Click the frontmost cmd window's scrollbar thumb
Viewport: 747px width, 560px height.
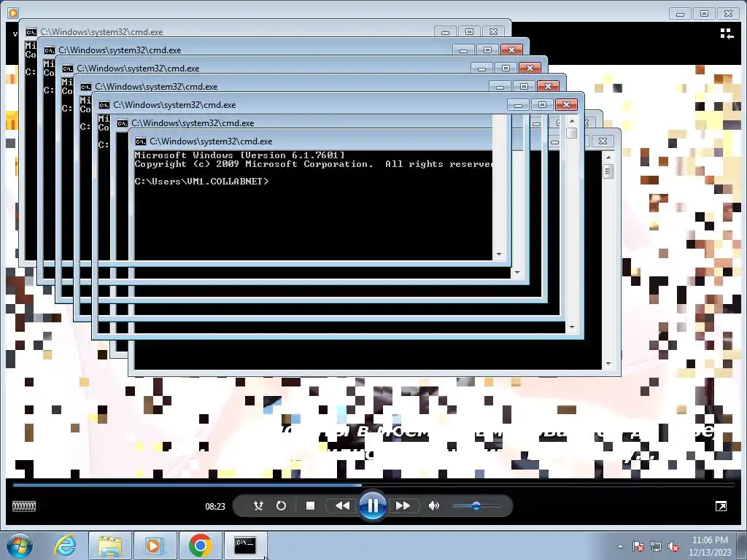click(x=608, y=171)
